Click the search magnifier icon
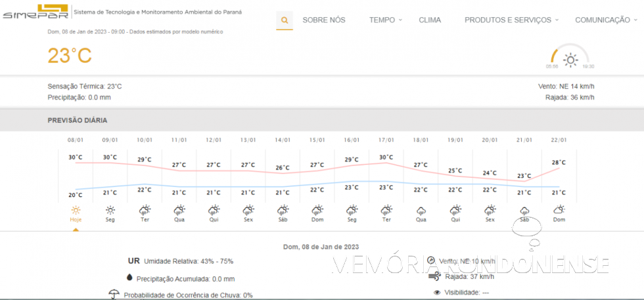This screenshot has height=300, width=644. 285,20
